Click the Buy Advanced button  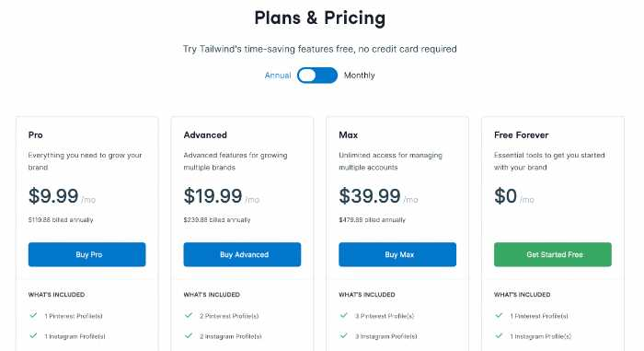point(242,254)
